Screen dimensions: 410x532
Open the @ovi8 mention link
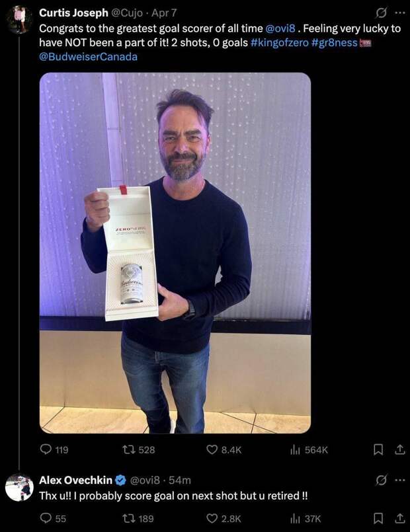point(280,28)
